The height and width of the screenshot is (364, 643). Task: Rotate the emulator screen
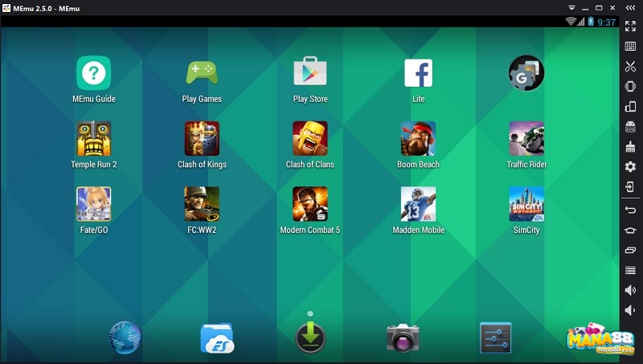pyautogui.click(x=630, y=107)
